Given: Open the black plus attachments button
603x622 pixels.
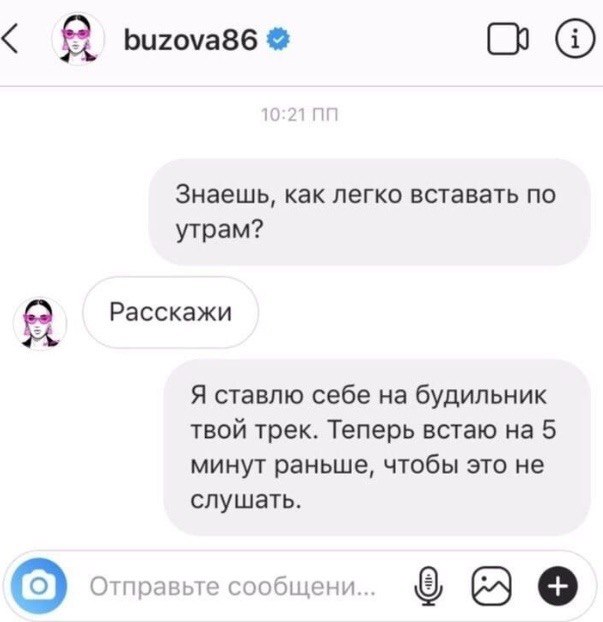Looking at the screenshot, I should [x=557, y=586].
